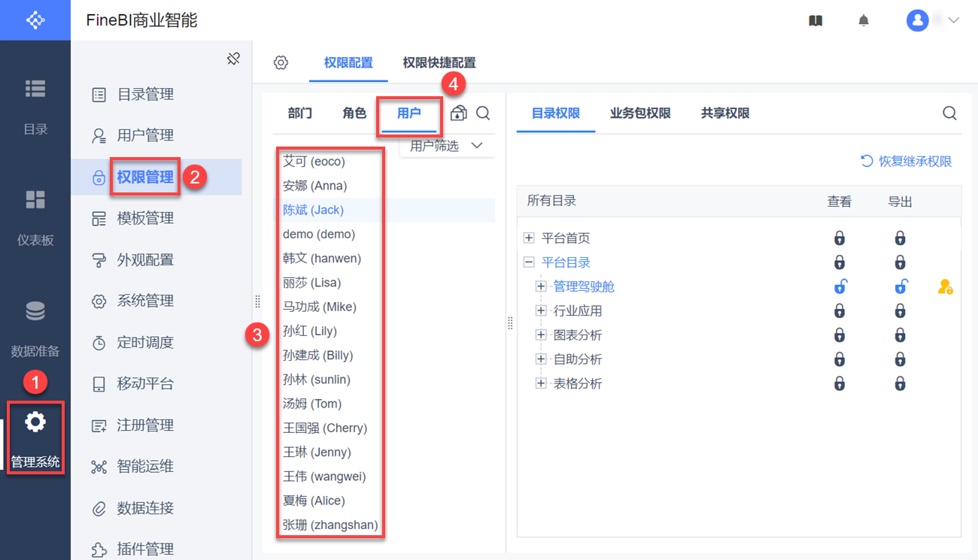Click the notification bell icon
Screen dimensions: 978x560
[864, 21]
